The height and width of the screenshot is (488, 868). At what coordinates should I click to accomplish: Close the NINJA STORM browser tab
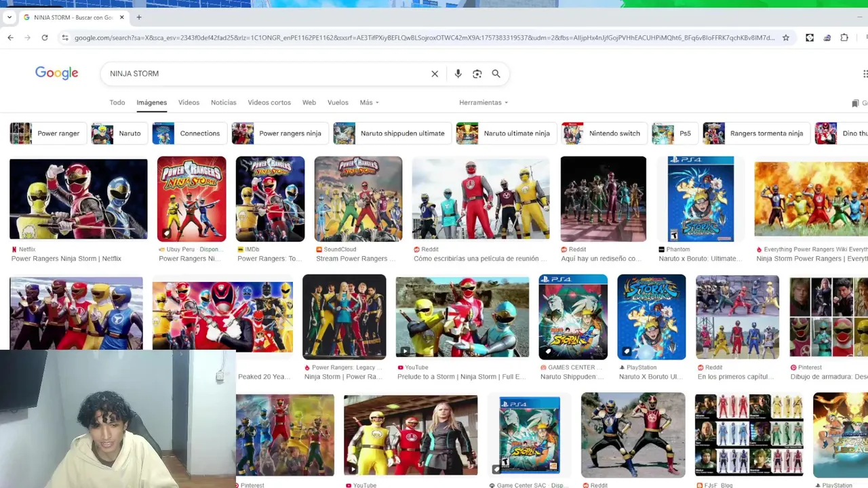(122, 17)
